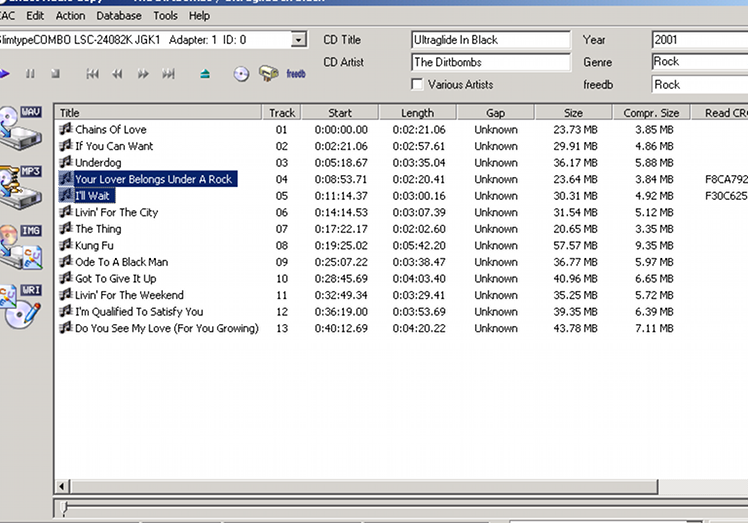Viewport: 748px width, 523px height.
Task: Click the horizontal scrollbar left arrow
Action: click(62, 486)
